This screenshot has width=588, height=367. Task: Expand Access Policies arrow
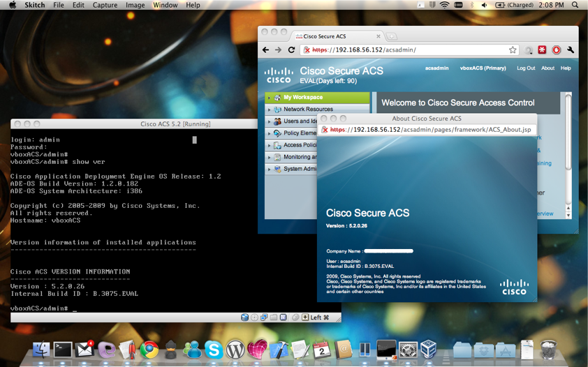(x=270, y=146)
